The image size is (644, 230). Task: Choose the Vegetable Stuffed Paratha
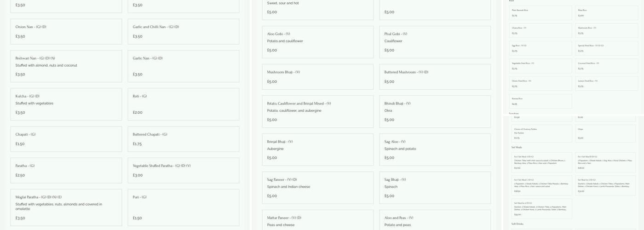point(183,170)
